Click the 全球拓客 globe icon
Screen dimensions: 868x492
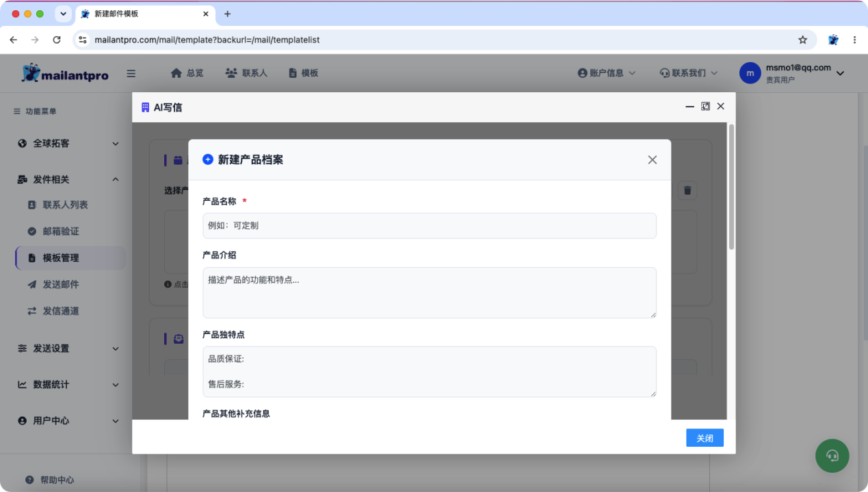[23, 143]
